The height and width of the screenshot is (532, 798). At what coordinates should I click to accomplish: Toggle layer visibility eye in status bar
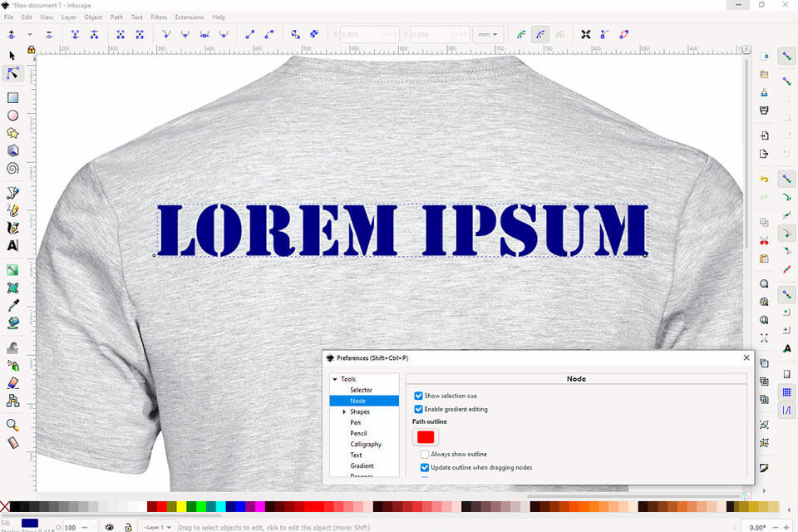coord(110,527)
